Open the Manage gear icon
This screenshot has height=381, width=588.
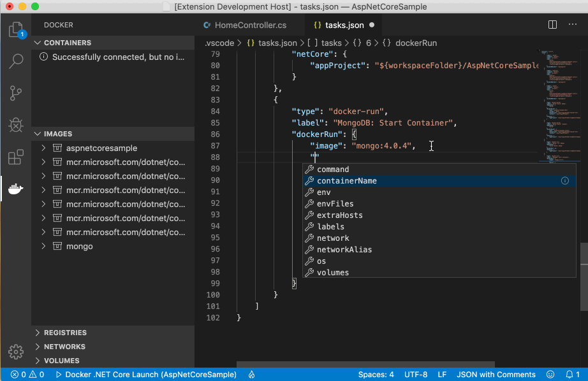(x=16, y=352)
